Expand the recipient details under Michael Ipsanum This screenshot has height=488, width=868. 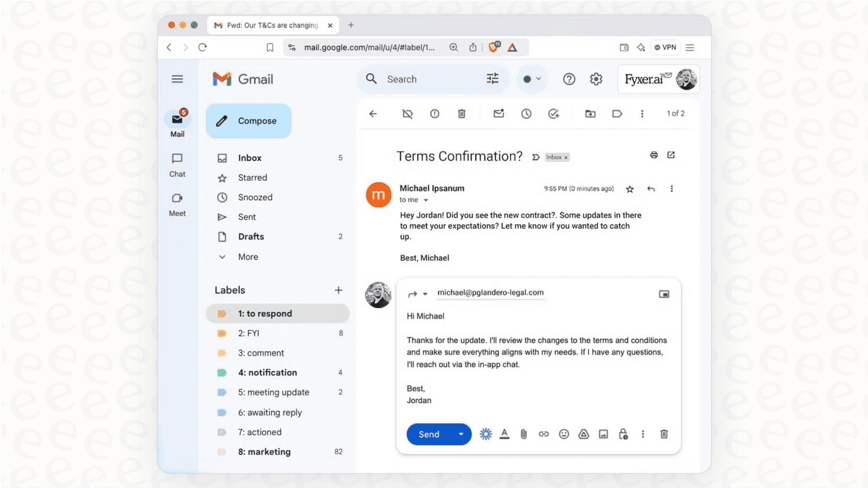pyautogui.click(x=425, y=199)
